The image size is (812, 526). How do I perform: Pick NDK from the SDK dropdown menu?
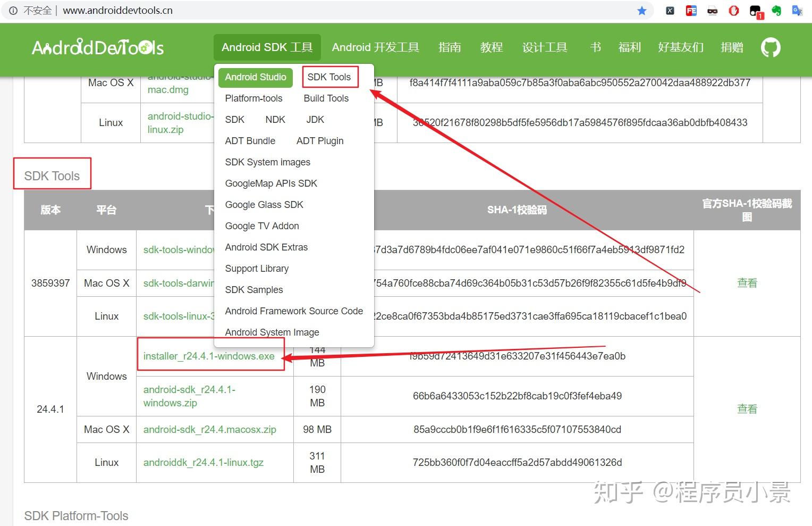click(275, 119)
